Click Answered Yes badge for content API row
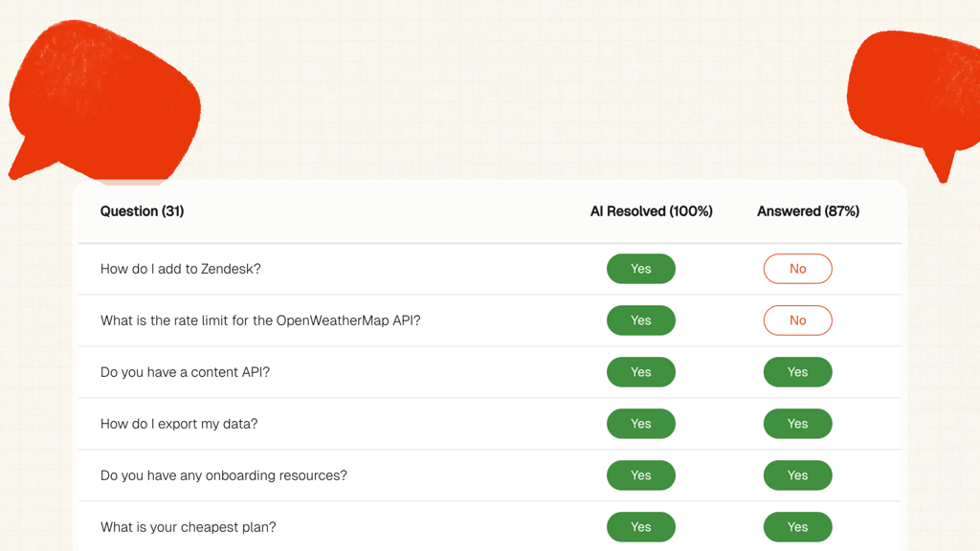This screenshot has height=551, width=980. (797, 372)
